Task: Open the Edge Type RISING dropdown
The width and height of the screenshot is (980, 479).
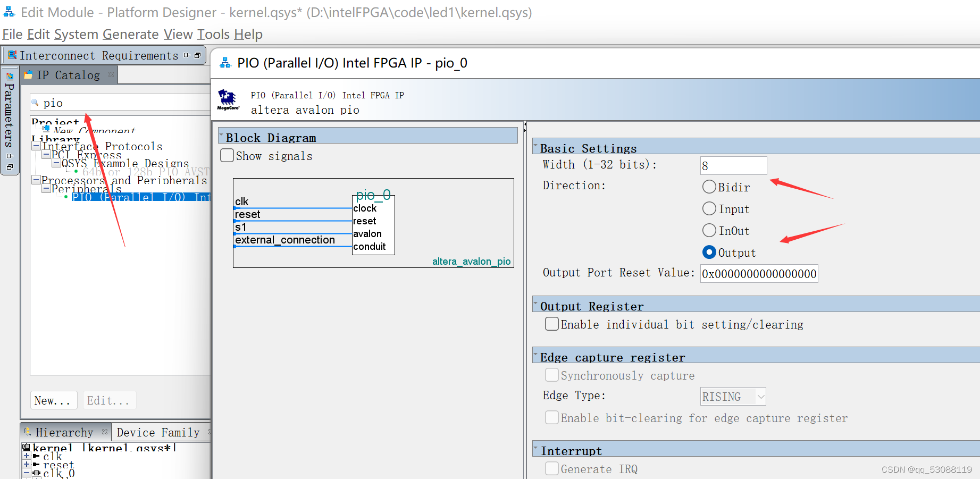Action: click(x=733, y=397)
